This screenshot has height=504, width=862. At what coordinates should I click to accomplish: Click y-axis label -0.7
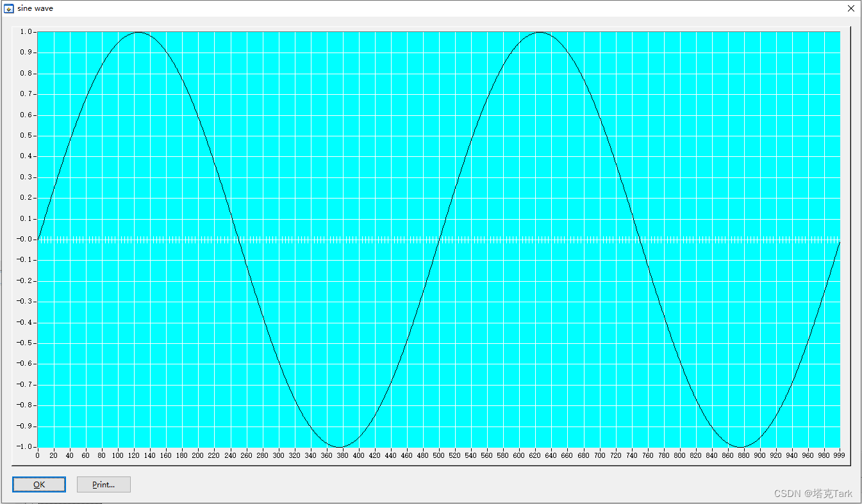coord(24,384)
